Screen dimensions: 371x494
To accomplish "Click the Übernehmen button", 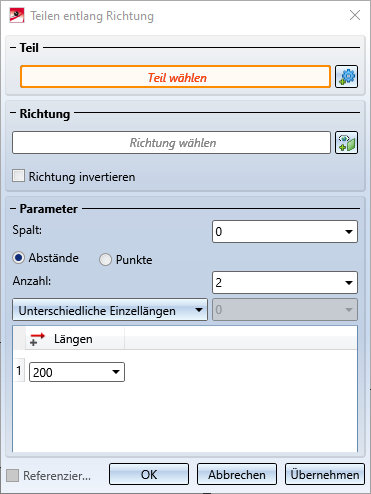I will tap(325, 474).
